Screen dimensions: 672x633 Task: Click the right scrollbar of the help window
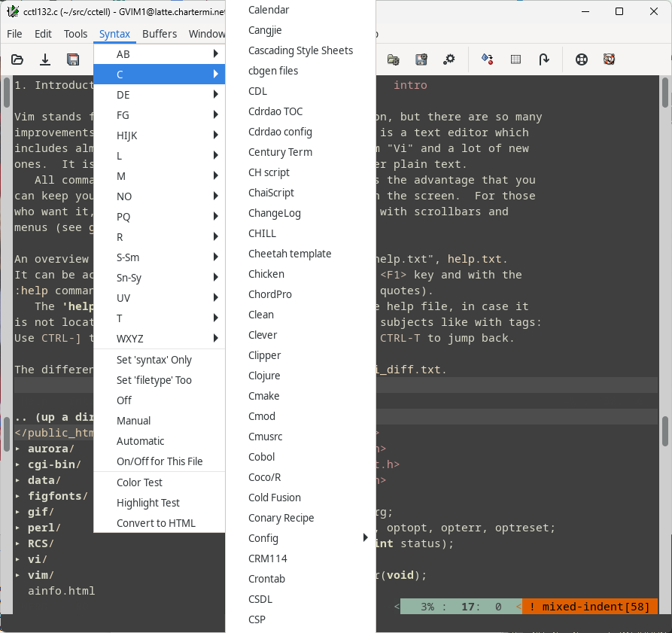(x=665, y=92)
